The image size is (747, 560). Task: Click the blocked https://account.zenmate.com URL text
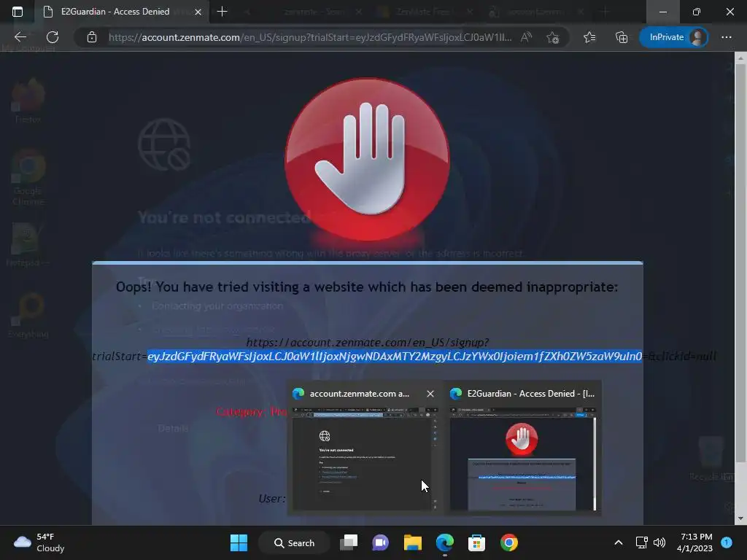pyautogui.click(x=368, y=343)
